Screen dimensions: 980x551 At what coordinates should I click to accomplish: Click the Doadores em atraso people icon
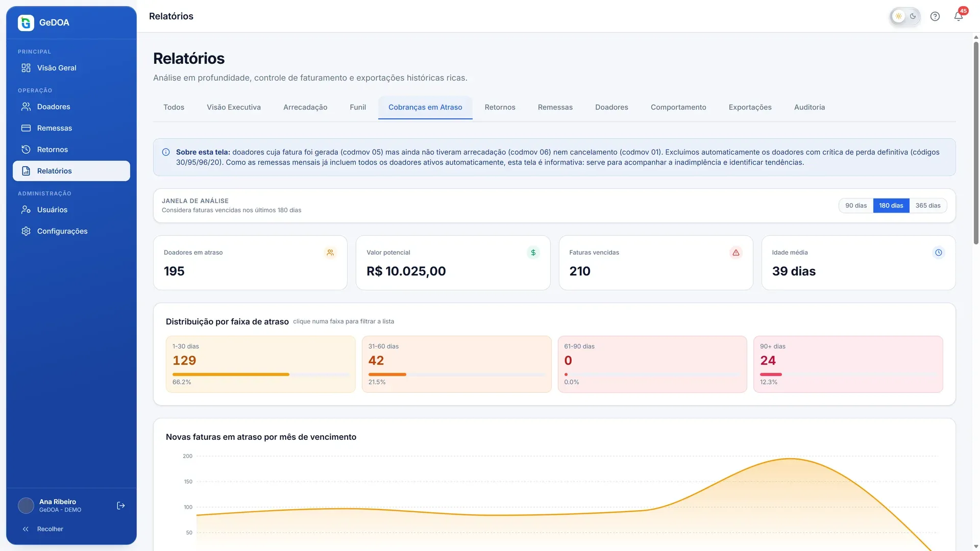click(330, 253)
